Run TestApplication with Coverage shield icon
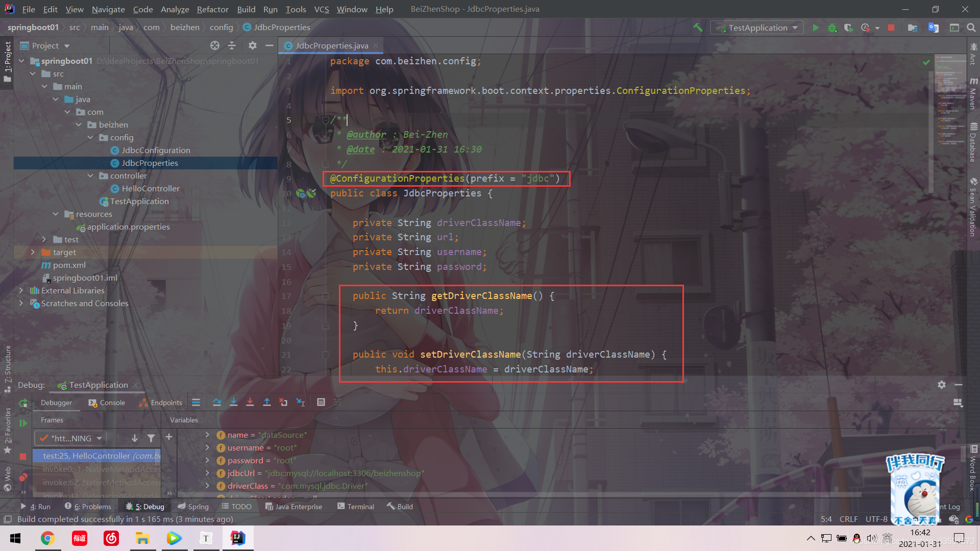 coord(848,28)
